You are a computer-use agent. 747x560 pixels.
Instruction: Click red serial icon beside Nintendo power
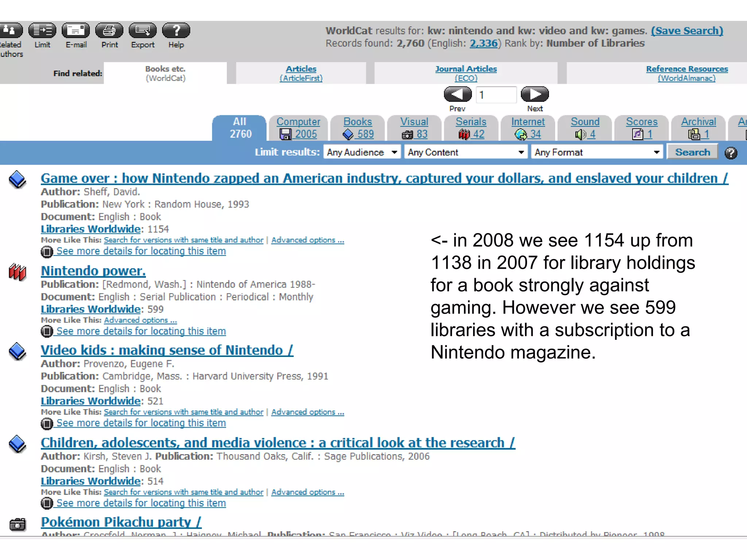coord(18,272)
